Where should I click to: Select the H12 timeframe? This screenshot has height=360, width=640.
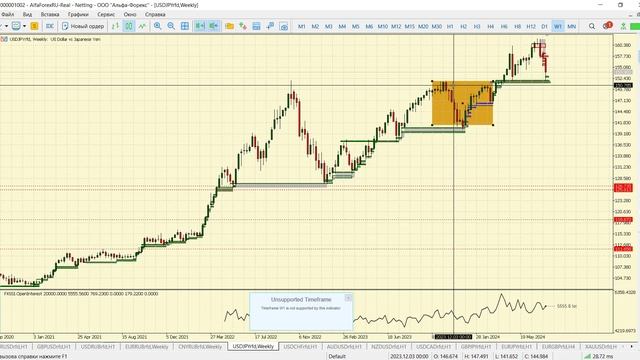coord(531,26)
